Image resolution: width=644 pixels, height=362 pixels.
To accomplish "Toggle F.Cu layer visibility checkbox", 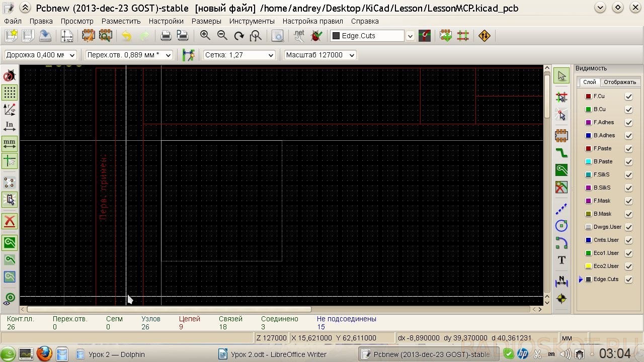I will click(628, 96).
